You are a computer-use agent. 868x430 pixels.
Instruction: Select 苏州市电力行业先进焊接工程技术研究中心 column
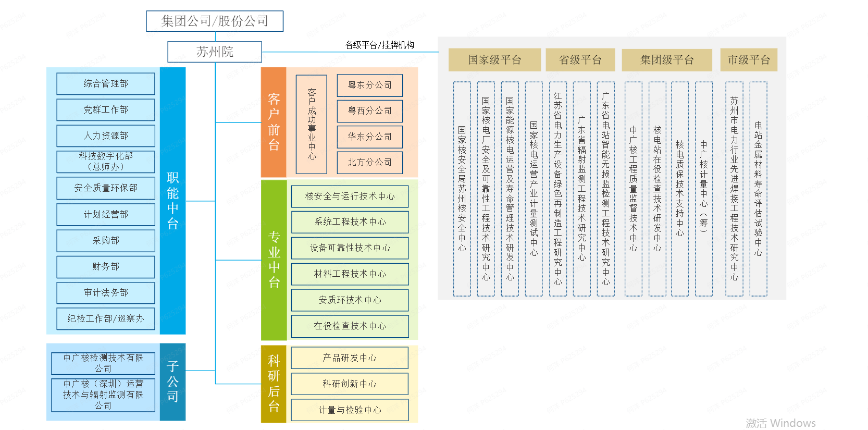coord(735,189)
